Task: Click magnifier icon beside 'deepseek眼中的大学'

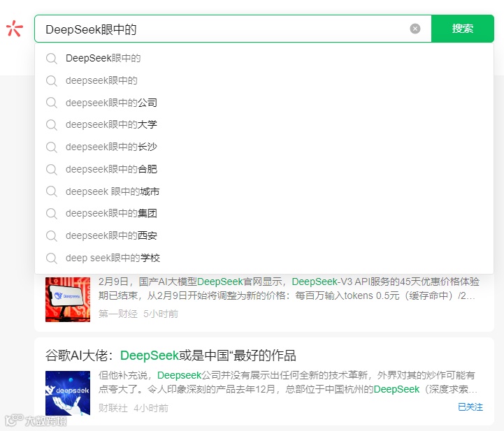Action: pyautogui.click(x=52, y=125)
